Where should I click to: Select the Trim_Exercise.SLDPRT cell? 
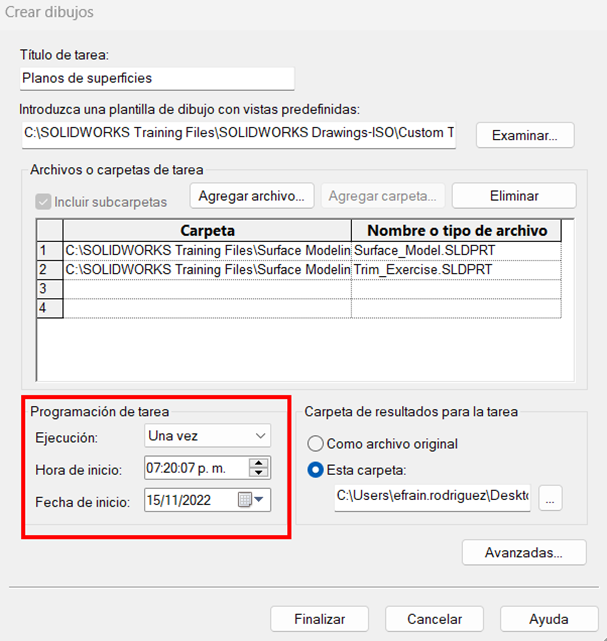coord(457,270)
